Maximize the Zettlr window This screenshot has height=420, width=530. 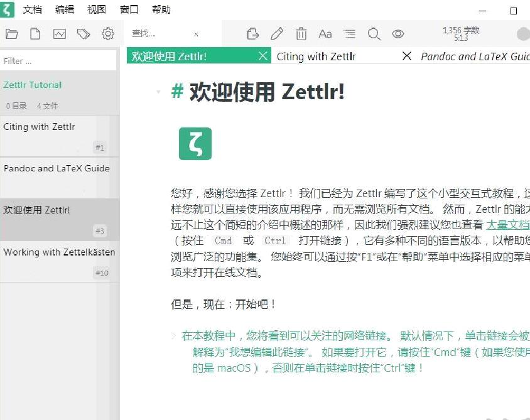pyautogui.click(x=514, y=11)
